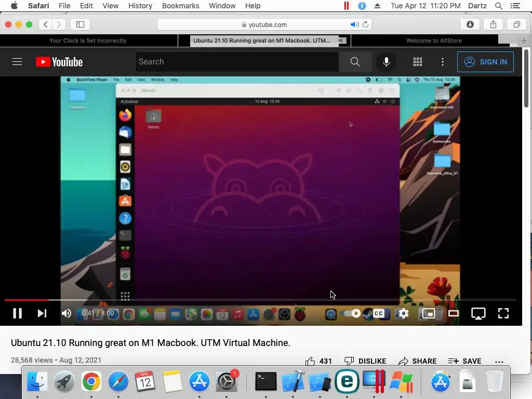Viewport: 532px width, 399px height.
Task: Focus the YouTube Search field
Action: 237,62
